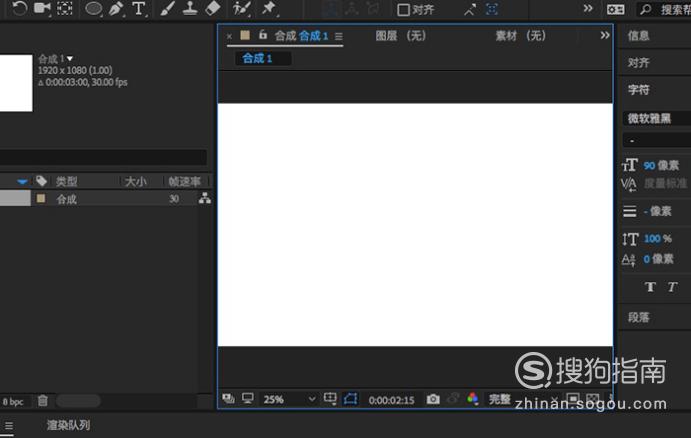Select the Unified Camera tool
The height and width of the screenshot is (438, 691).
click(42, 8)
